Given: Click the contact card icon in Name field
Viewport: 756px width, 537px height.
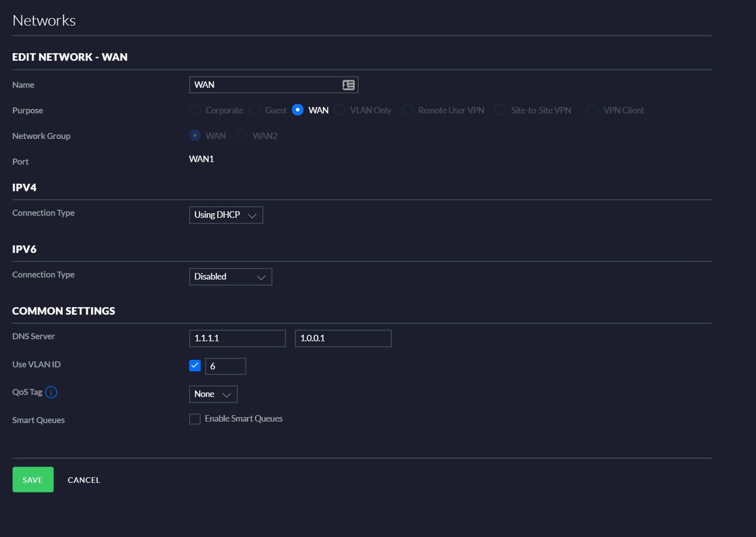Looking at the screenshot, I should point(348,84).
